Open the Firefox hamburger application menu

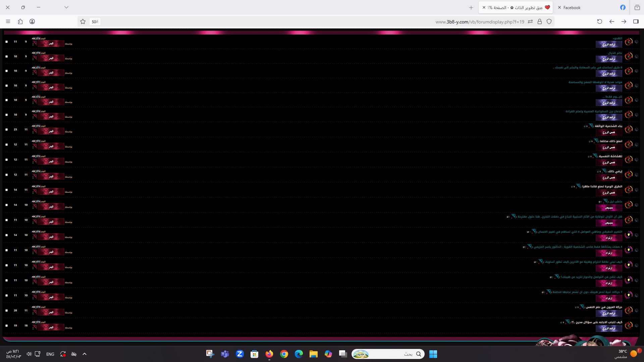click(8, 21)
